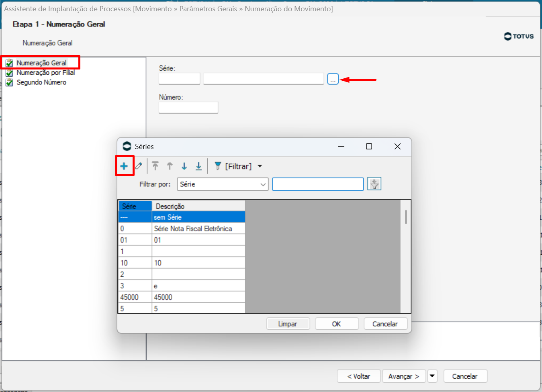This screenshot has width=542, height=392.
Task: Select the row whose Série is 10
Action: point(182,263)
